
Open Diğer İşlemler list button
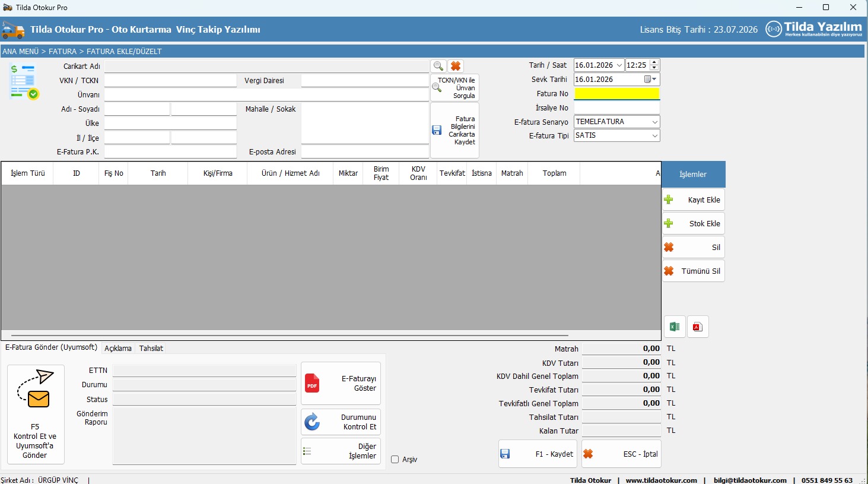[x=341, y=451]
